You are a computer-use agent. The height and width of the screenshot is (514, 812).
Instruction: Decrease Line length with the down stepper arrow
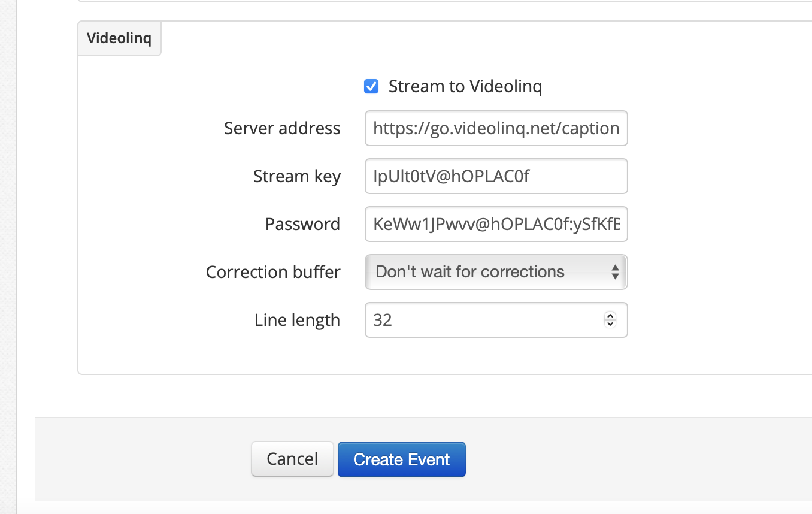pos(610,324)
